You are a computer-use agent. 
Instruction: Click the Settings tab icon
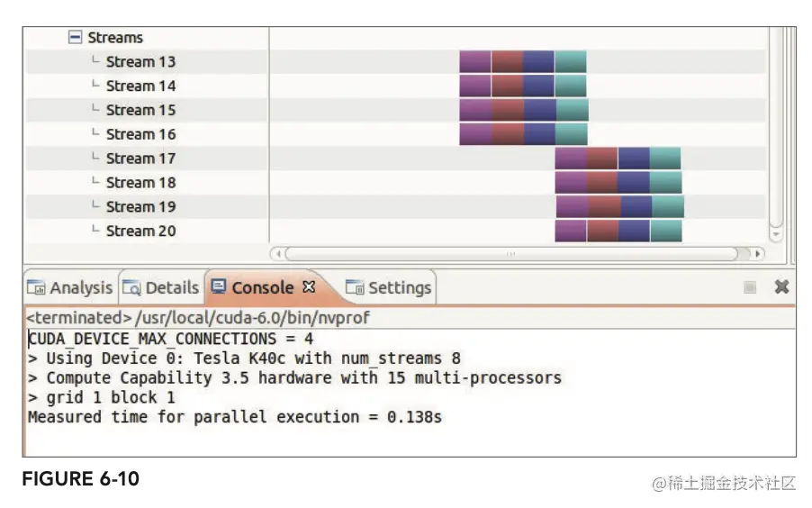[x=355, y=287]
